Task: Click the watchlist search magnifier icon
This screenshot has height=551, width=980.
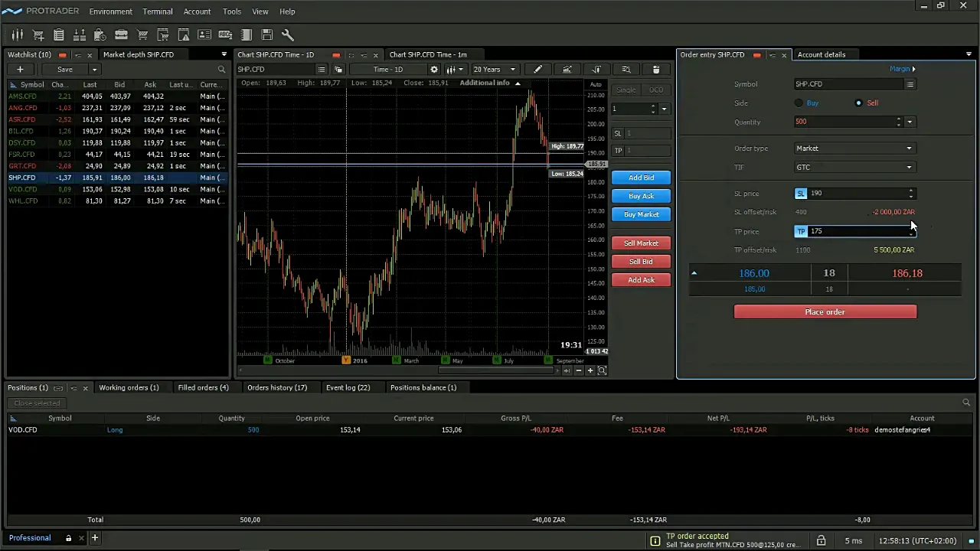Action: 222,69
